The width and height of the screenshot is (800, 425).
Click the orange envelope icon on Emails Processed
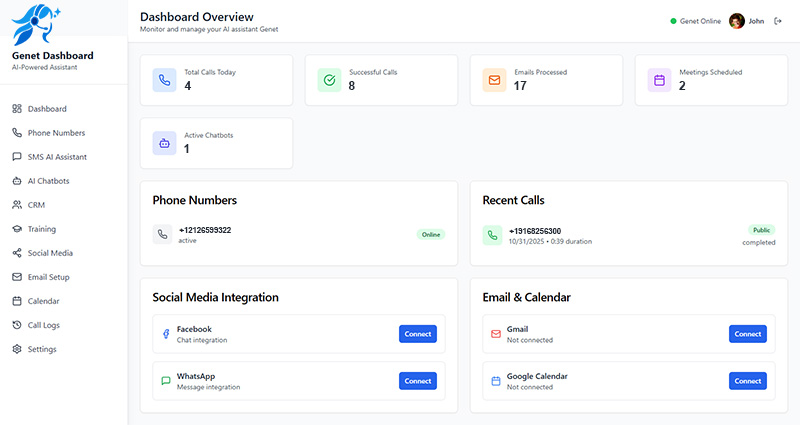click(494, 80)
